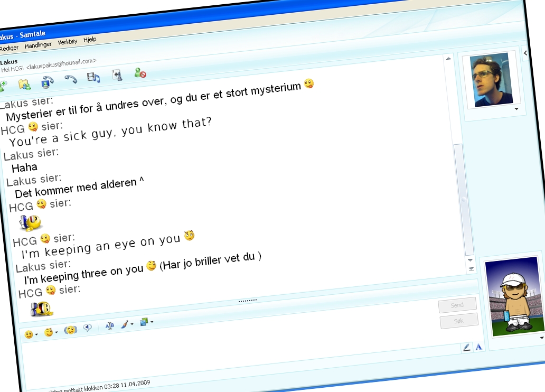Open background color brush dropdown
Viewport: 545px width, 392px height.
coord(127,324)
